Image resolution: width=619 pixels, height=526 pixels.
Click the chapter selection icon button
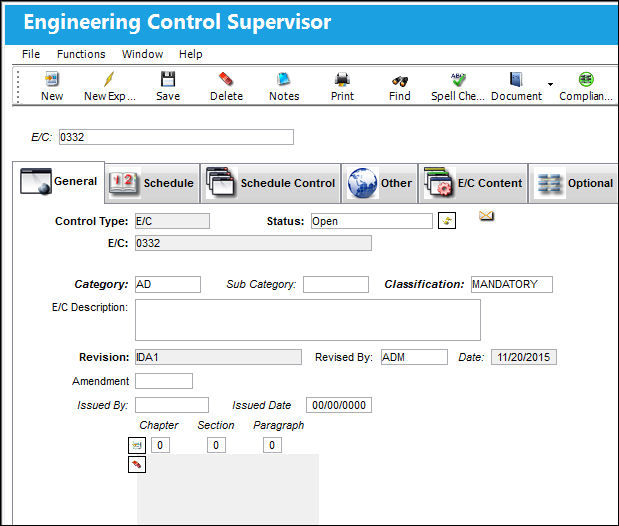click(137, 445)
